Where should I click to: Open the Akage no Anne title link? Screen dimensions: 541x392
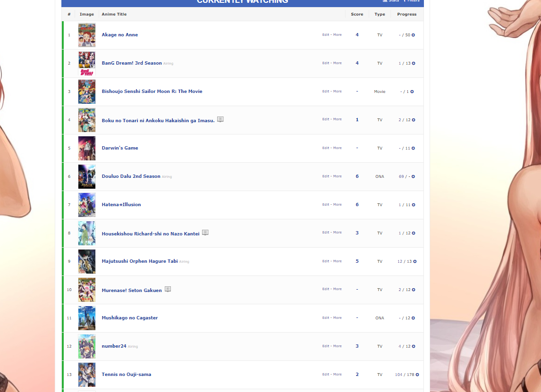[120, 35]
